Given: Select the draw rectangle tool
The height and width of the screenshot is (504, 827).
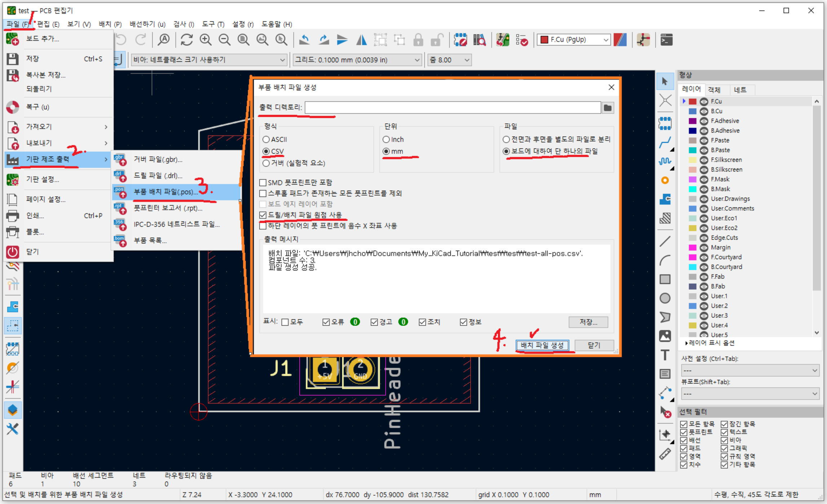Looking at the screenshot, I should click(665, 279).
